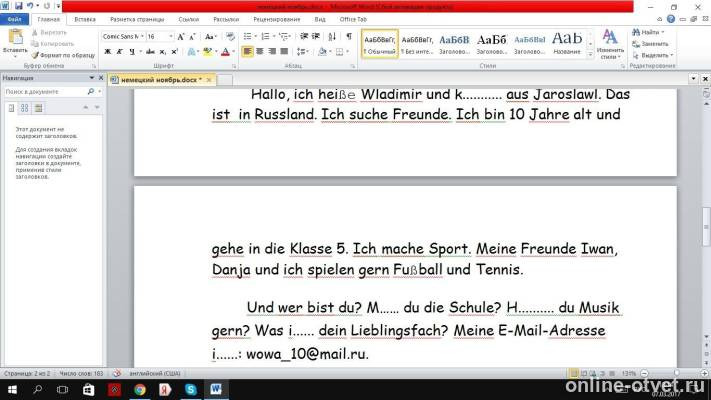Click the blue Help question mark icon
Viewport: 711px width, 400px height.
pyautogui.click(x=671, y=19)
